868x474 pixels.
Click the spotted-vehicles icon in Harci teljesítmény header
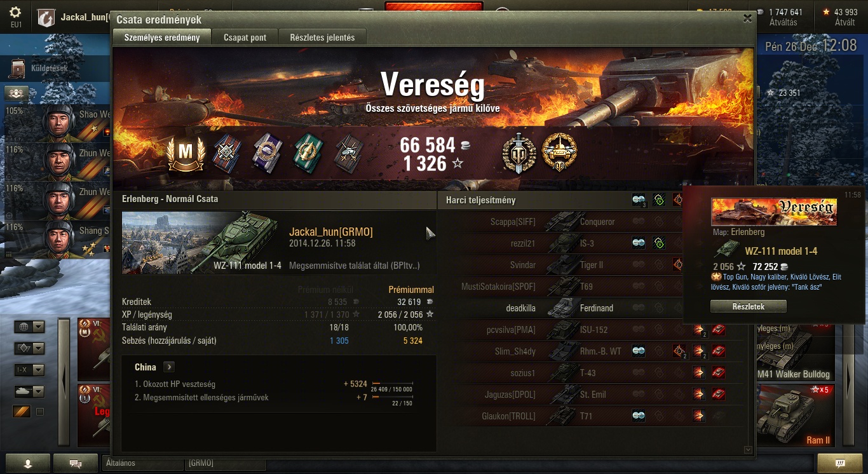[x=639, y=200]
